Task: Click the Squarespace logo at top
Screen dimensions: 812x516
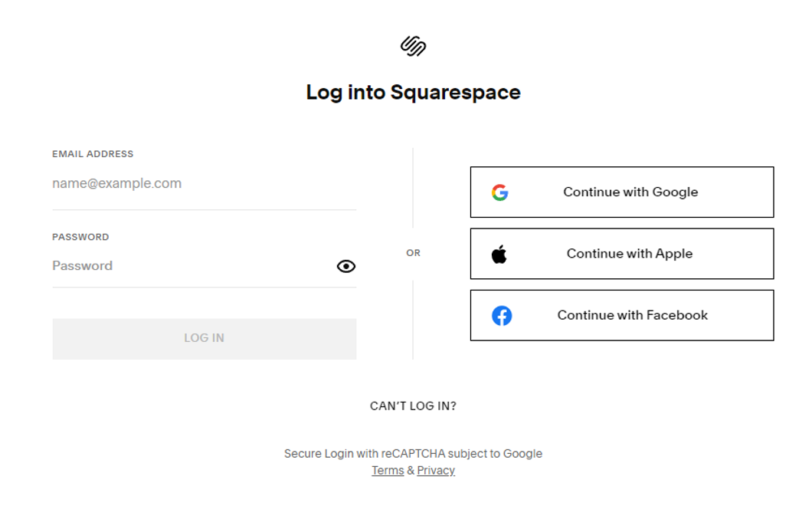Action: (413, 46)
